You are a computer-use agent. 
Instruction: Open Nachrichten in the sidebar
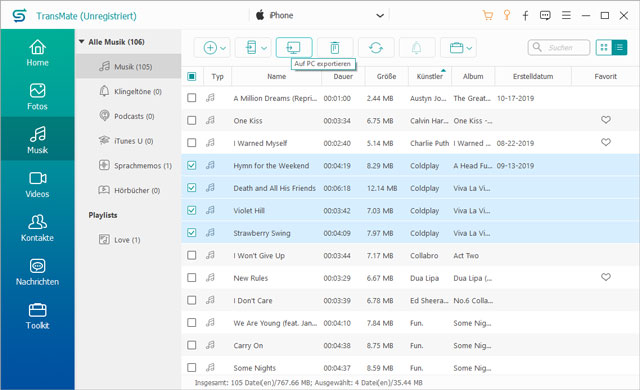pyautogui.click(x=37, y=272)
